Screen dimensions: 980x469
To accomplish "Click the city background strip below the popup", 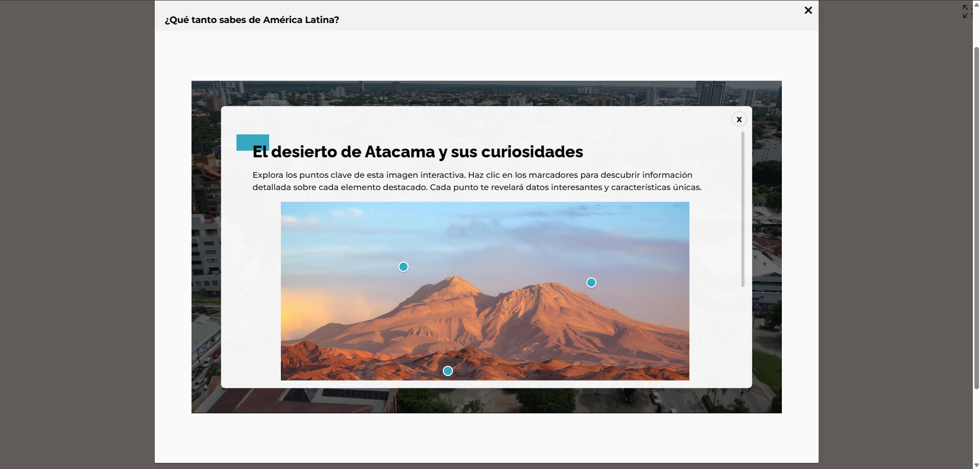I will pos(485,401).
